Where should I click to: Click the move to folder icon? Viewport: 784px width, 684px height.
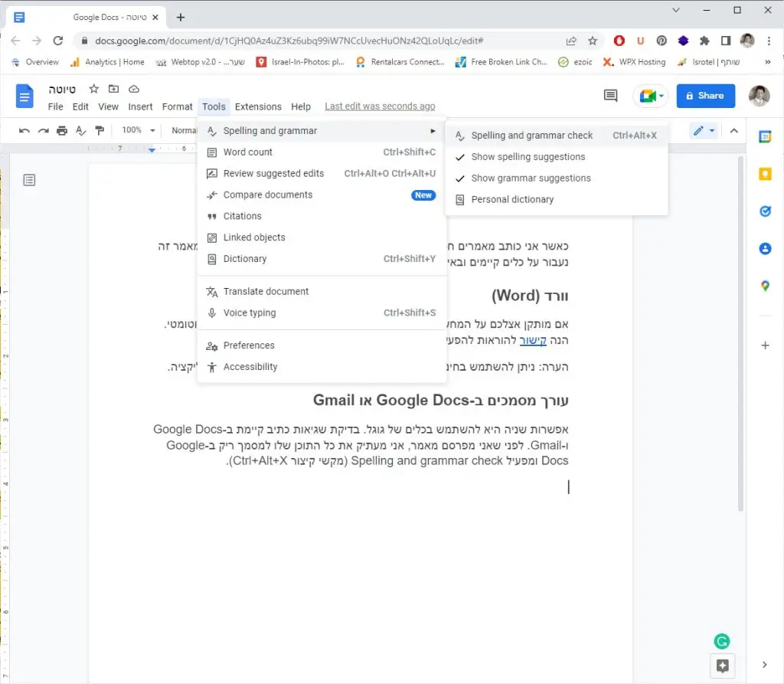coord(113,89)
